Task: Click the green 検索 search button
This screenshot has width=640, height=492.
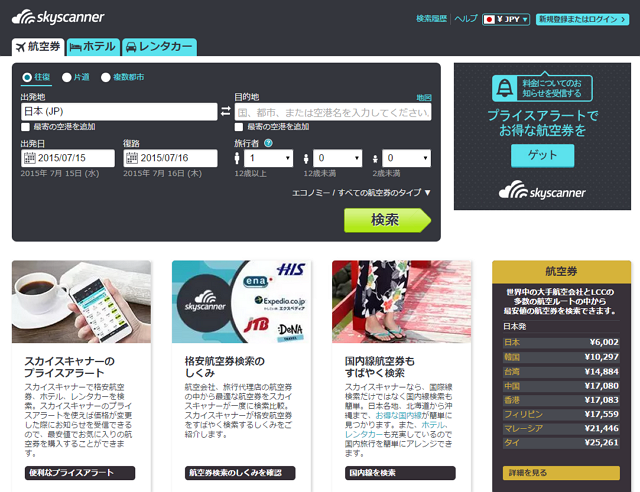Action: click(387, 220)
